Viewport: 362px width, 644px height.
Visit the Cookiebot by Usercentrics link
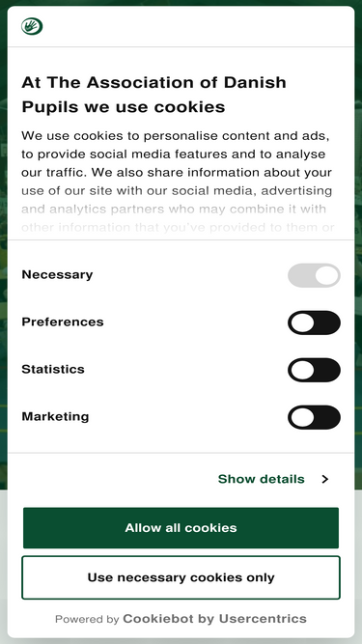pos(214,619)
